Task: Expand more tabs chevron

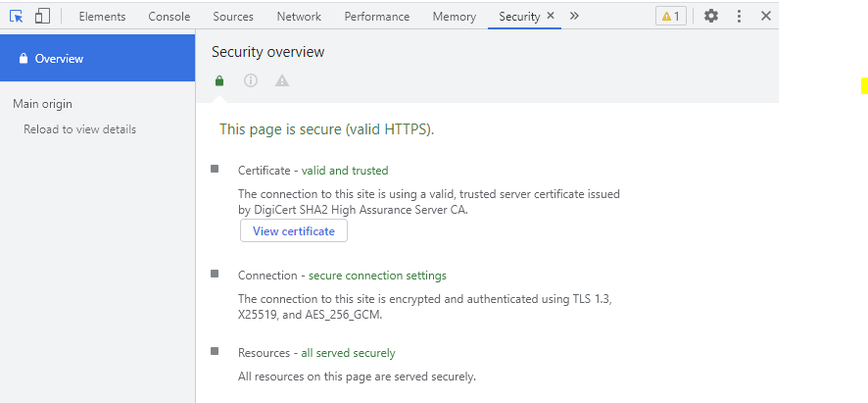Action: (574, 16)
